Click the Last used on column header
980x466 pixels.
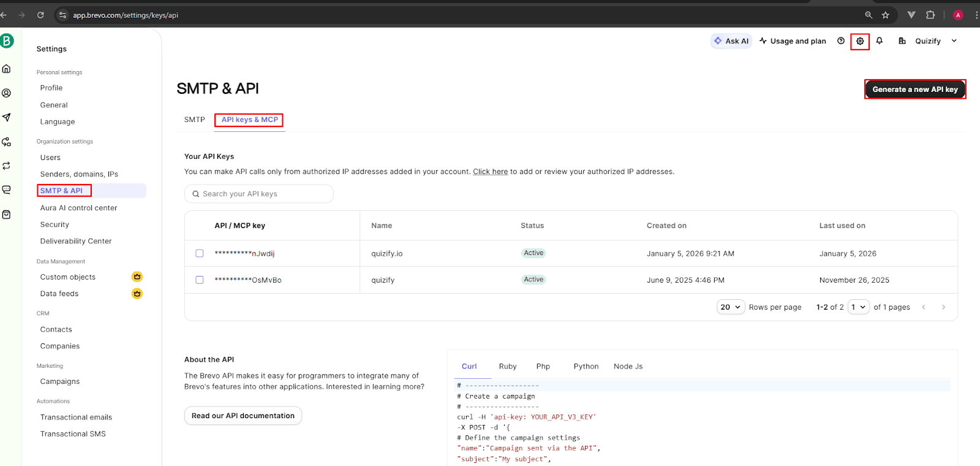pos(842,226)
